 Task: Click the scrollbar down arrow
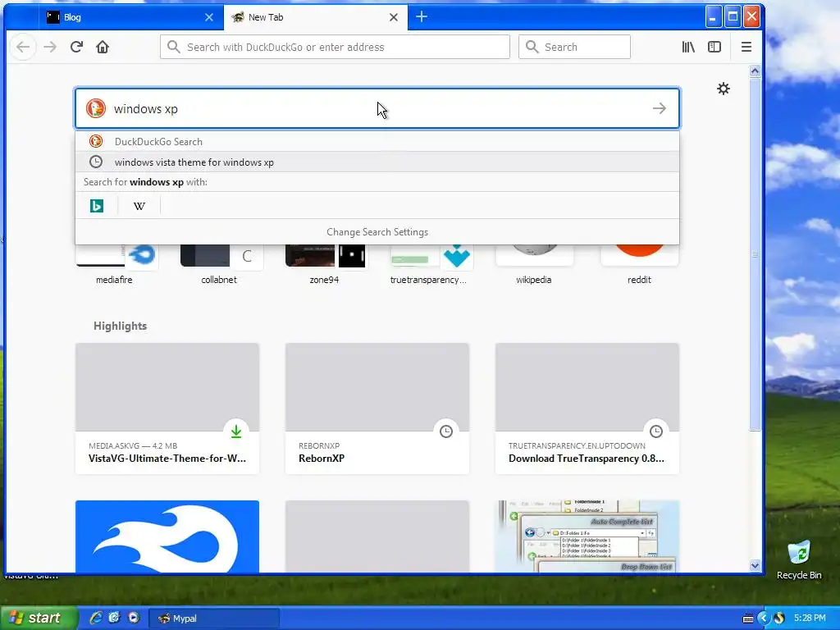[x=755, y=565]
